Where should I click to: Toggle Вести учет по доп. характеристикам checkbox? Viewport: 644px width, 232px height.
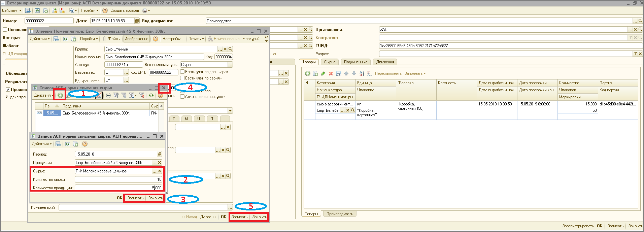pyautogui.click(x=182, y=72)
